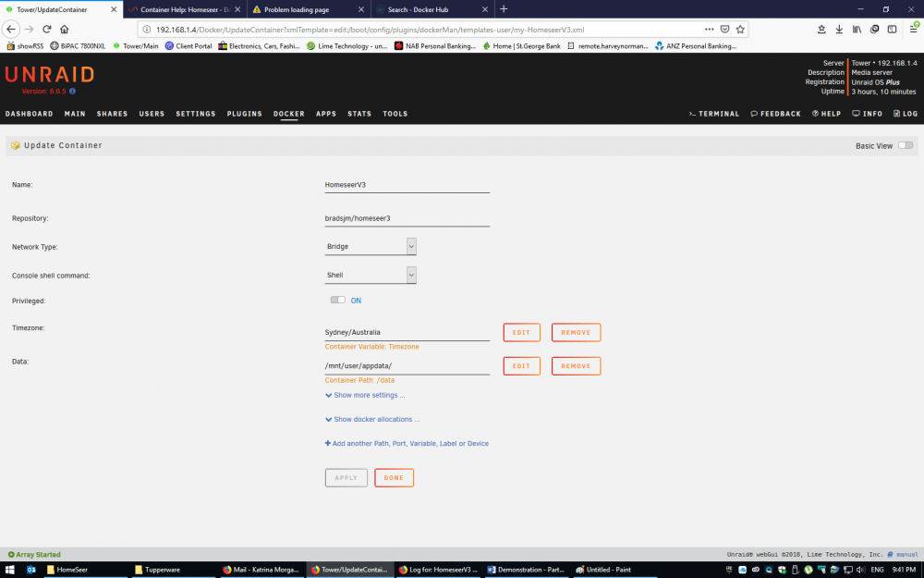Open the MAIN menu

(x=75, y=113)
